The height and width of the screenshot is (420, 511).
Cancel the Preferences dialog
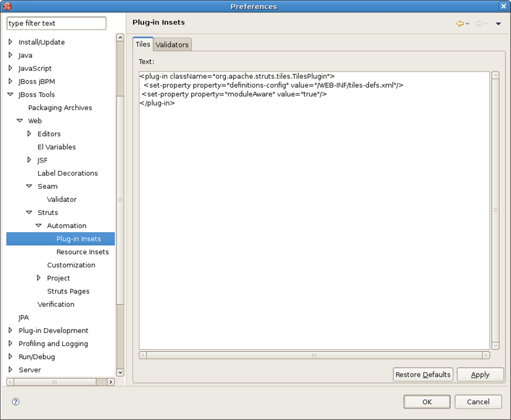478,402
